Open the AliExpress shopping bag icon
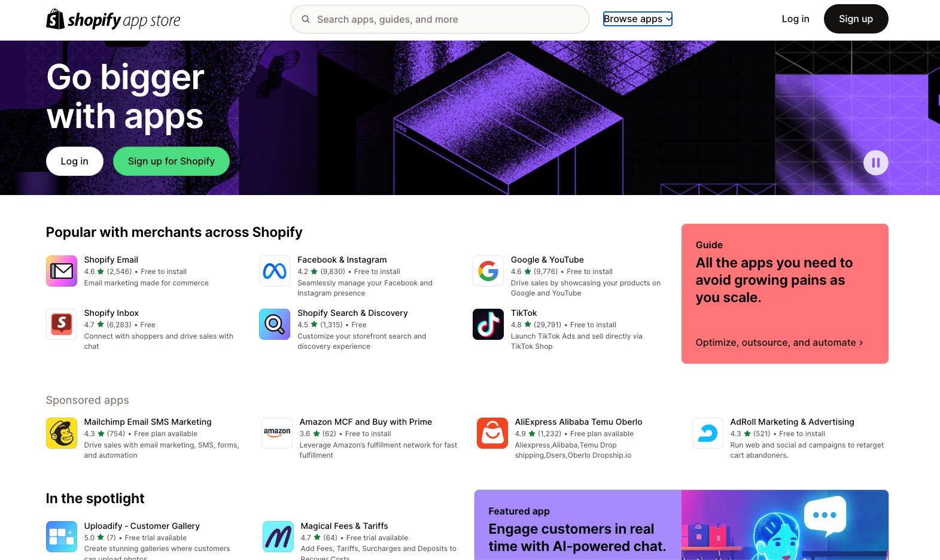Image resolution: width=940 pixels, height=560 pixels. (492, 433)
